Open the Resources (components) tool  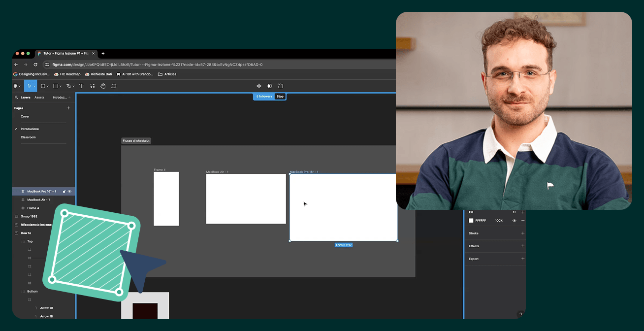92,86
